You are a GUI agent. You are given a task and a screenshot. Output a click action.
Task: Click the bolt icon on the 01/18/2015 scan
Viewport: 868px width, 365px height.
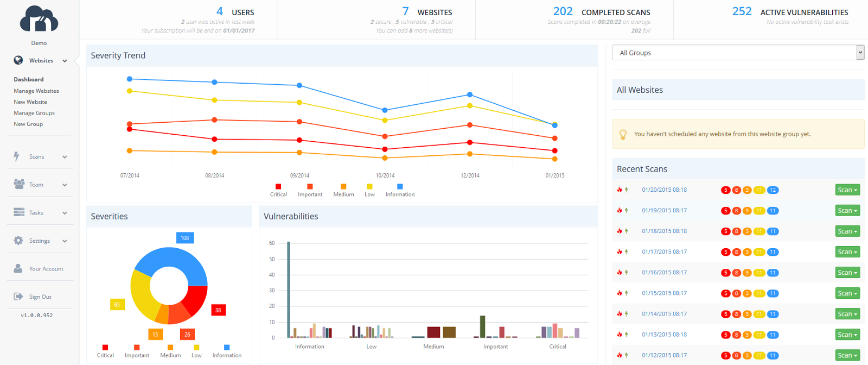pyautogui.click(x=627, y=231)
